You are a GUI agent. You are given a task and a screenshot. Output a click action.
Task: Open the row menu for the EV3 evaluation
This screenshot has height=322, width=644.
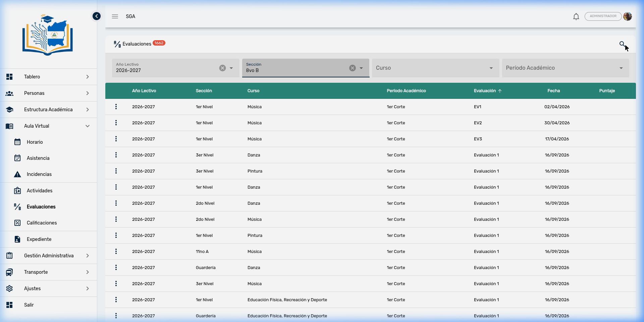coord(116,139)
